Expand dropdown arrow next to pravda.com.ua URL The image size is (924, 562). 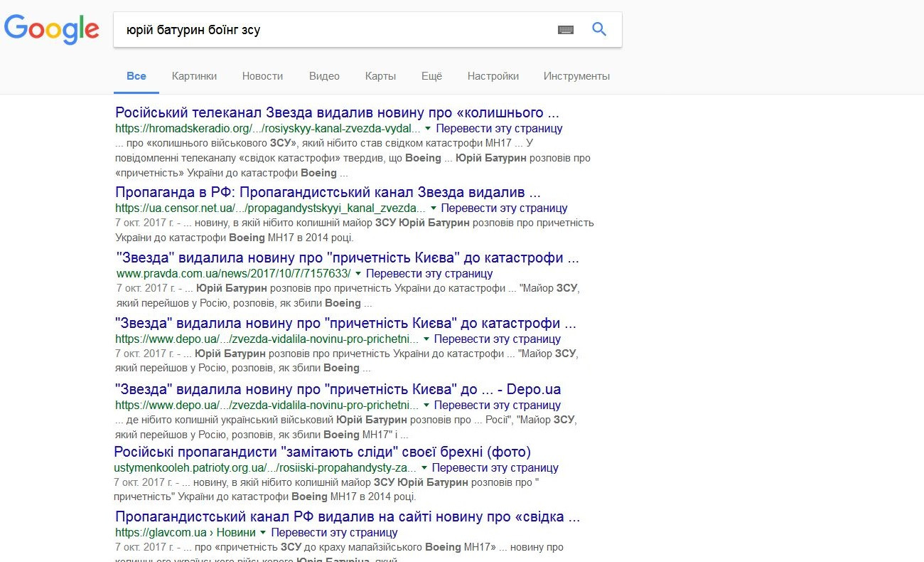(358, 274)
